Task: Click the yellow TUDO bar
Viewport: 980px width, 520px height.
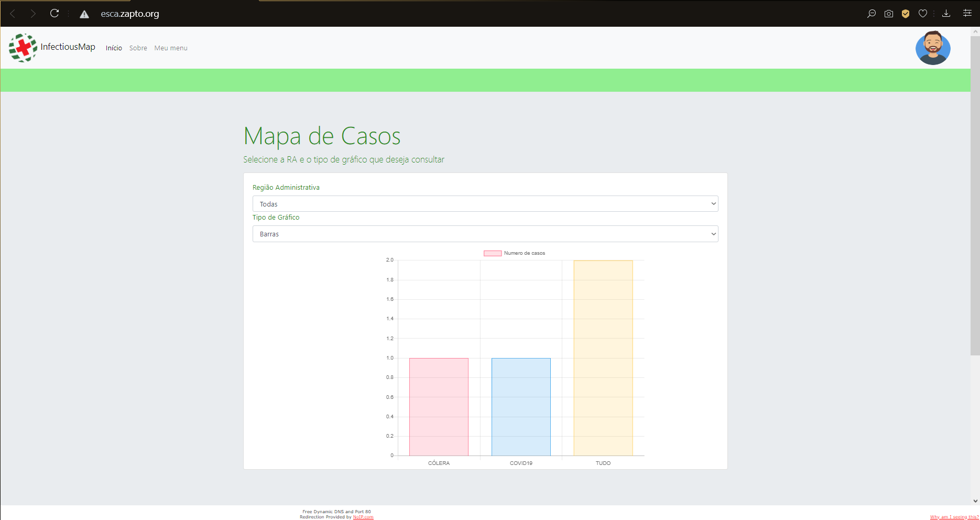Action: [x=603, y=358]
